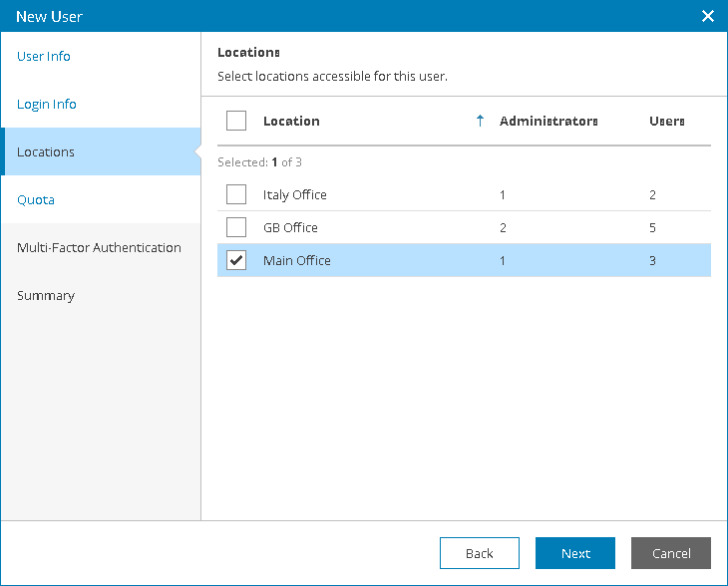Open the Quota step
The width and height of the screenshot is (728, 586).
(x=36, y=199)
